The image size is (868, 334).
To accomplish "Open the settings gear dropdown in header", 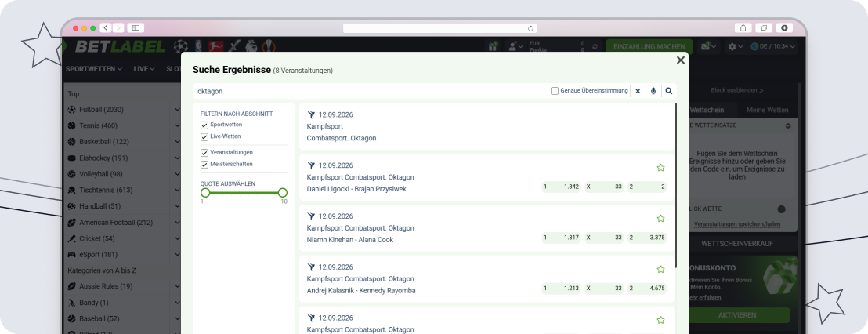I will click(736, 47).
